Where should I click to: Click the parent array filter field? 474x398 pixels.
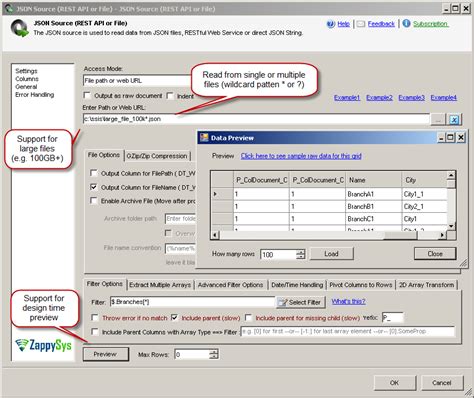[x=348, y=332]
